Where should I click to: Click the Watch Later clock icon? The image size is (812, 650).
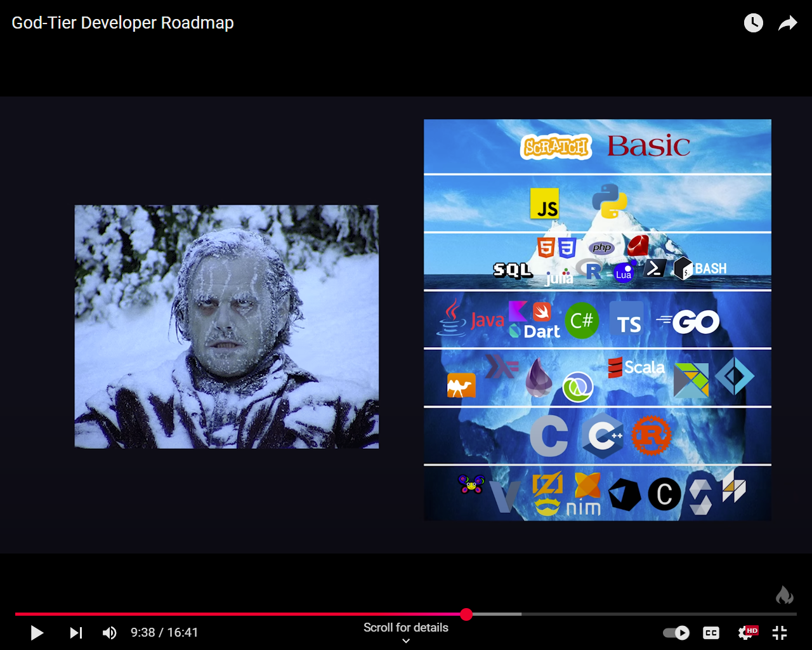(753, 23)
